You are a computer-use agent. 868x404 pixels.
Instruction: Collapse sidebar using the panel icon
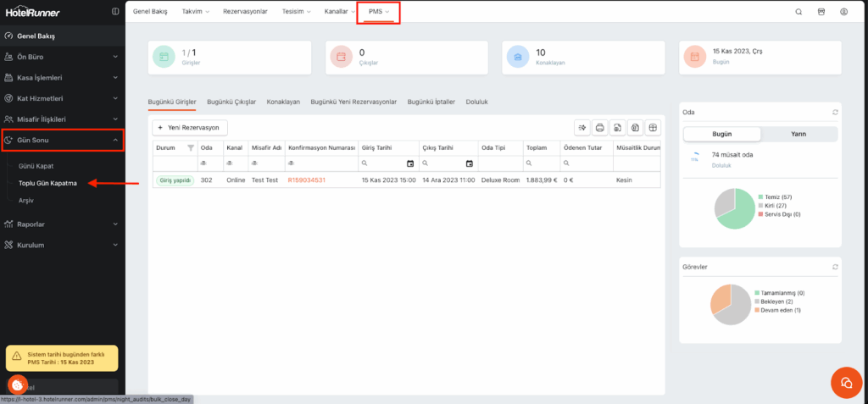click(115, 12)
